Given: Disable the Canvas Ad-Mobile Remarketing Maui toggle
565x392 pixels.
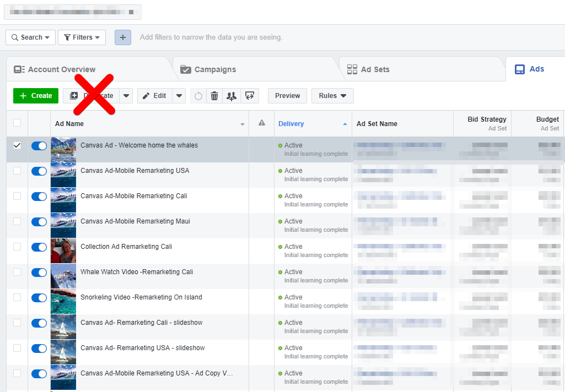Looking at the screenshot, I should pyautogui.click(x=39, y=222).
